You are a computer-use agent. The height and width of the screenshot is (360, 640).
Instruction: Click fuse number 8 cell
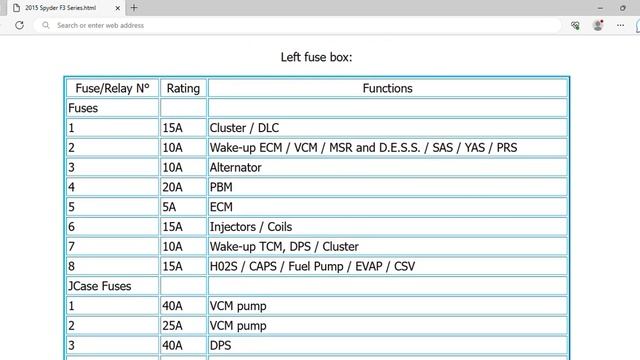click(x=112, y=266)
